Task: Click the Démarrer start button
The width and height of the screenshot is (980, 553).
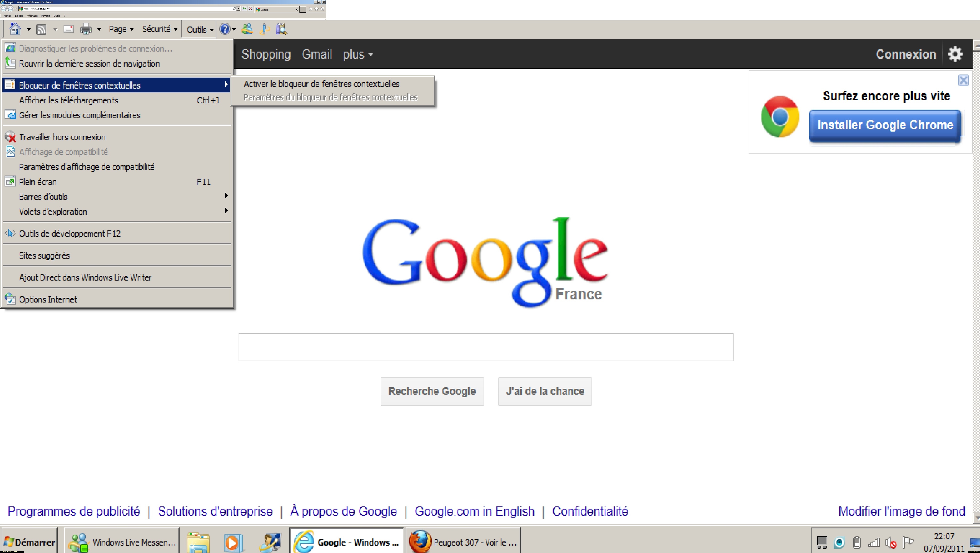Action: pos(29,542)
